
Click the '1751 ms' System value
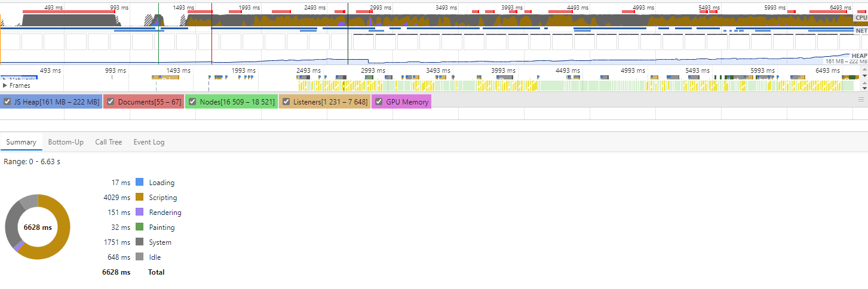116,242
